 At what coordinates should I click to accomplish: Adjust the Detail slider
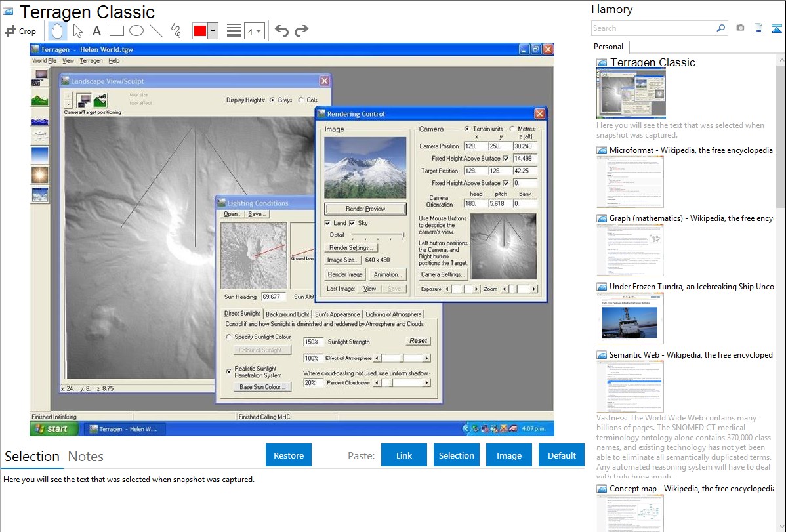[x=378, y=235]
